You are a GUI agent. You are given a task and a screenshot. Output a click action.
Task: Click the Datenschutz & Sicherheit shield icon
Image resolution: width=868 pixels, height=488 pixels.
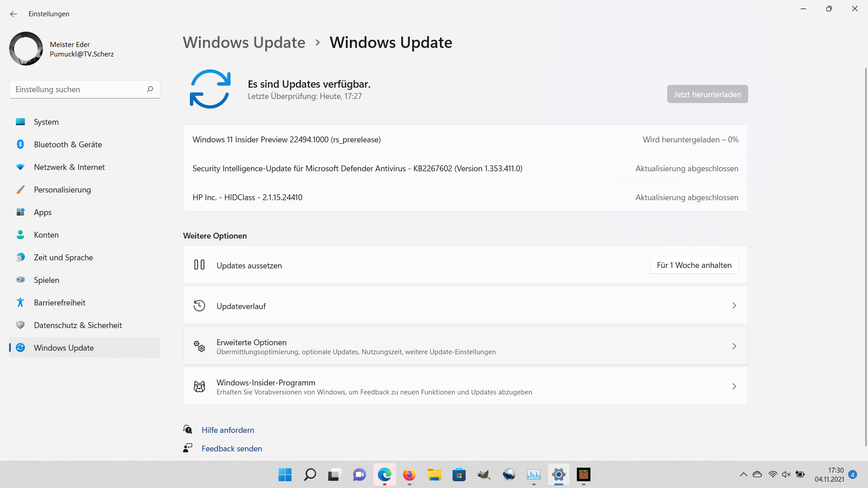point(20,325)
